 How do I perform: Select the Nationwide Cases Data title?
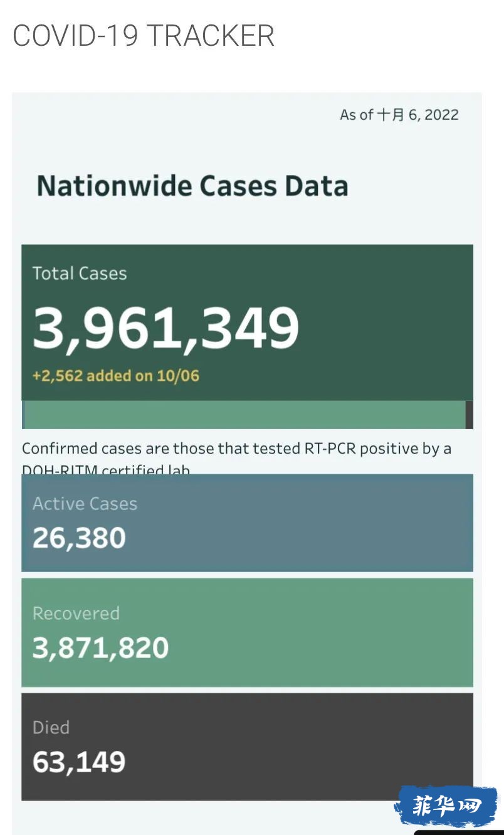point(192,186)
